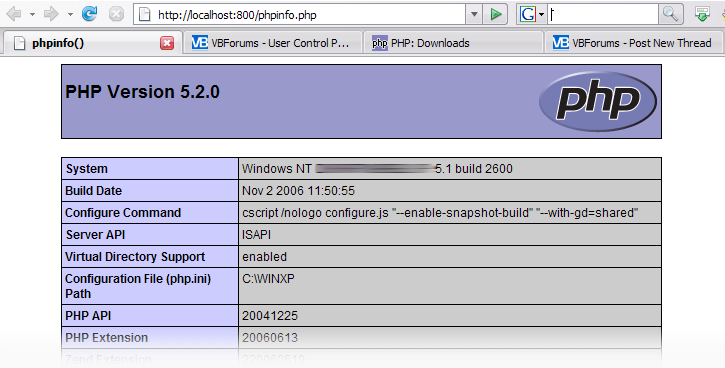Click the 20060613 value cell

450,337
